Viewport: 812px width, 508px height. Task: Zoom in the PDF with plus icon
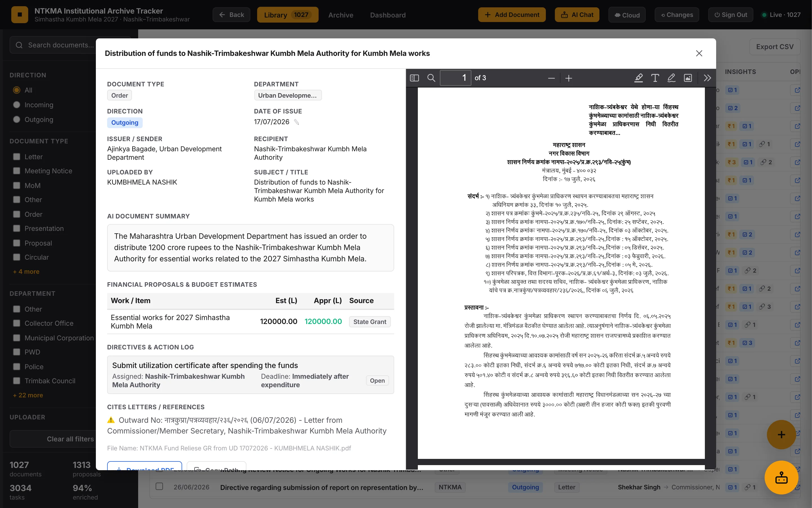point(568,78)
